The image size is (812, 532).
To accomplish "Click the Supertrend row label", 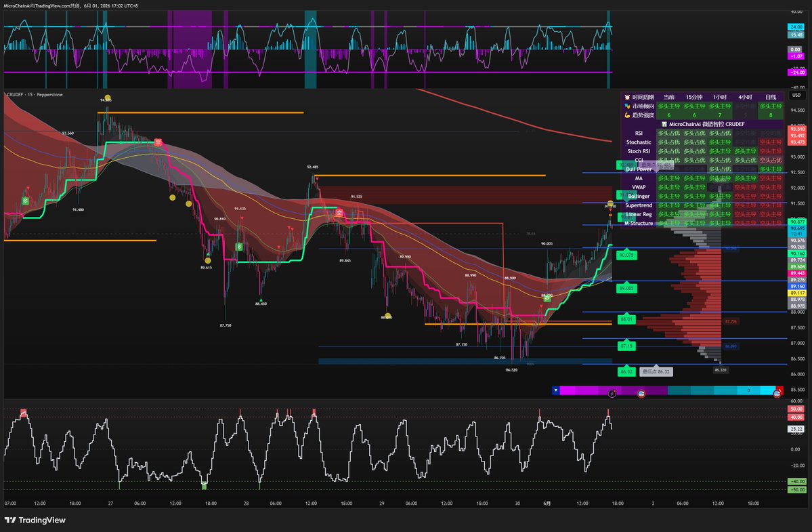I will click(639, 205).
